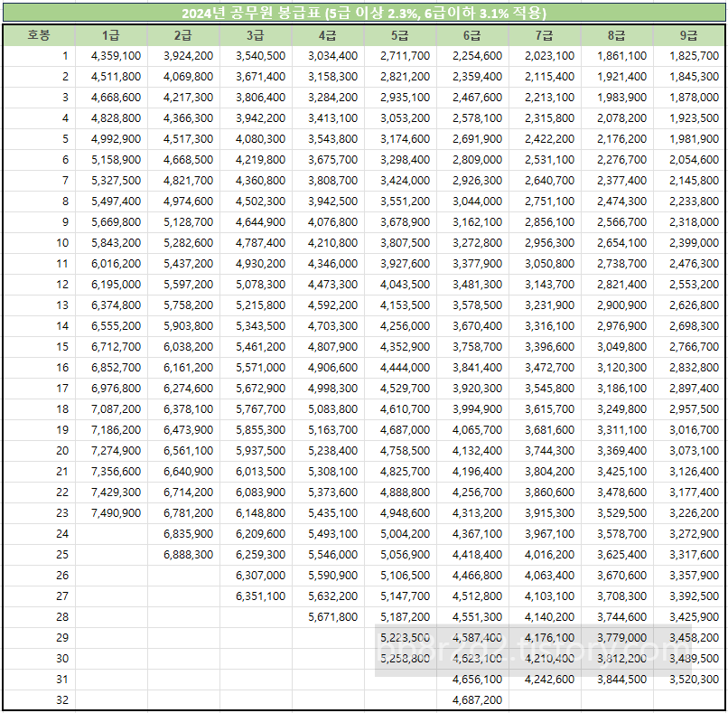Select the '3급' column header

(256, 35)
